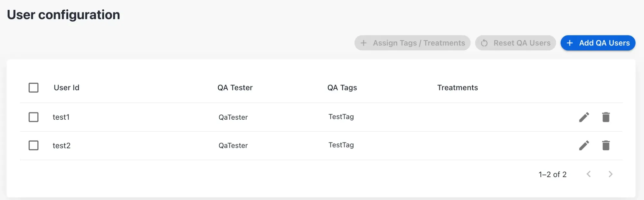Go to the previous page arrow
Viewport: 644px width, 200px height.
tap(589, 174)
